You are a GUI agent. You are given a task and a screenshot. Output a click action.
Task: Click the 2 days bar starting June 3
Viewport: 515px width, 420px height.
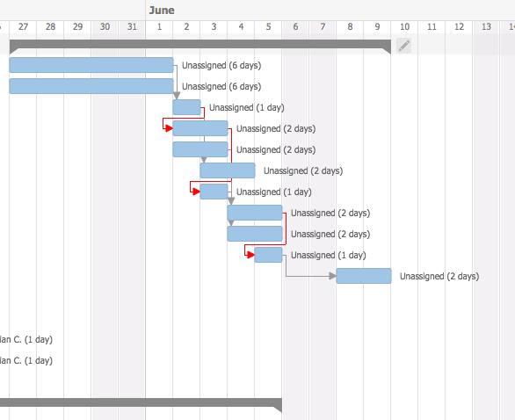[228, 170]
